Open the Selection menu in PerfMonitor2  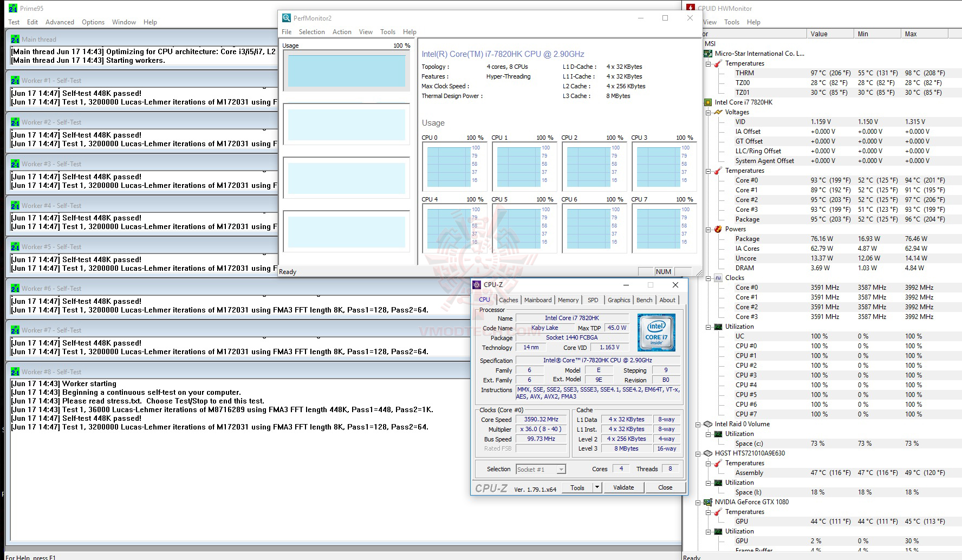pyautogui.click(x=312, y=32)
